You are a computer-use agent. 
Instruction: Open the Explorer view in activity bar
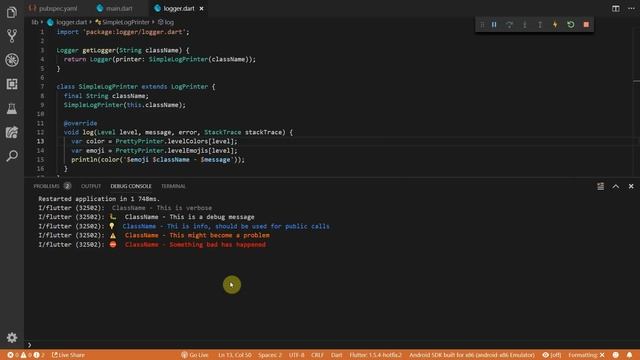[12, 12]
